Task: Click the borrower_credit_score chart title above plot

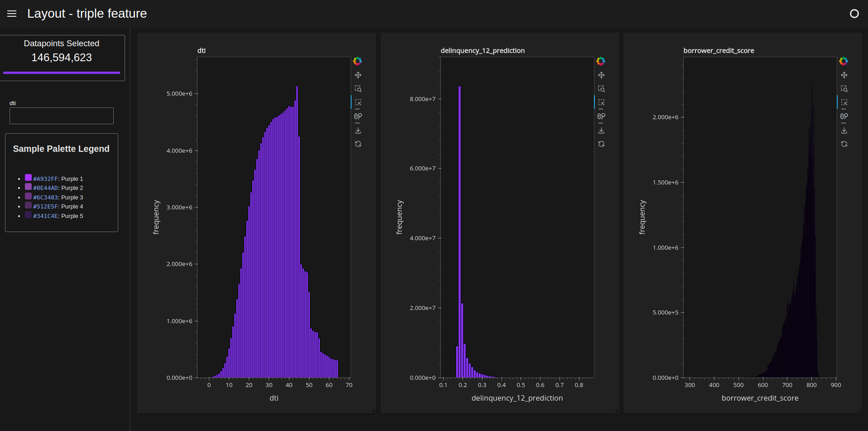Action: [x=719, y=51]
